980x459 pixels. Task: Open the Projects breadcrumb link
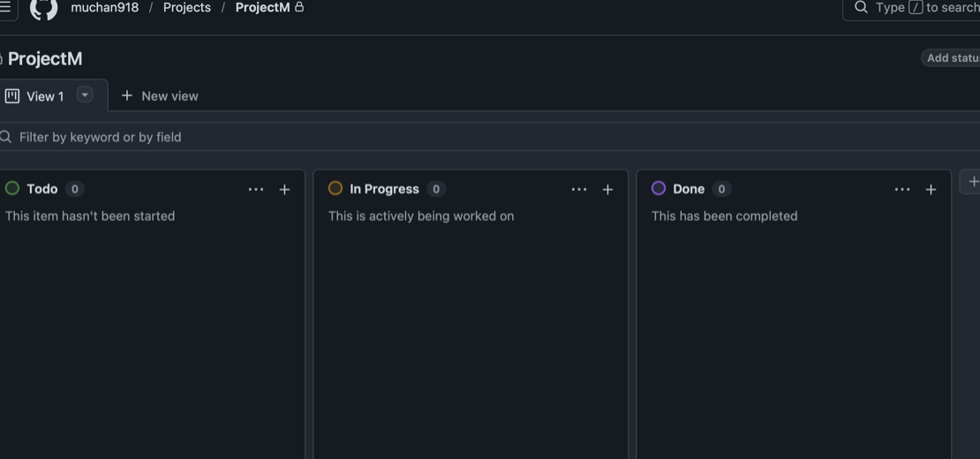[x=187, y=7]
